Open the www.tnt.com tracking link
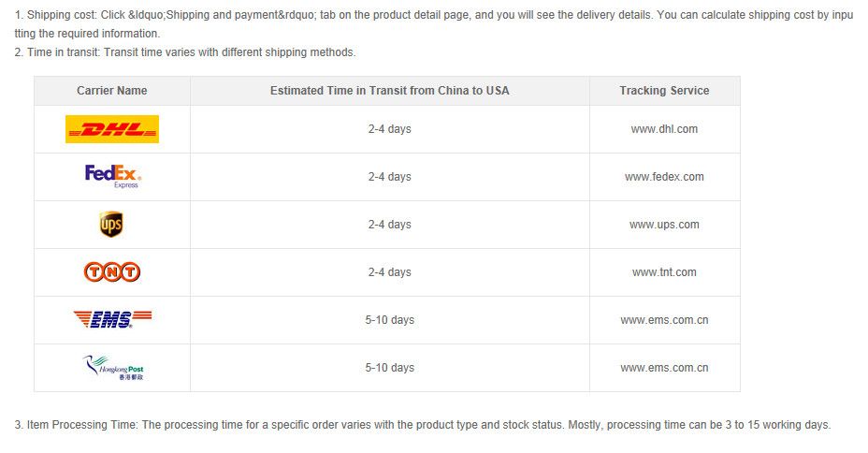The image size is (868, 453). click(664, 272)
